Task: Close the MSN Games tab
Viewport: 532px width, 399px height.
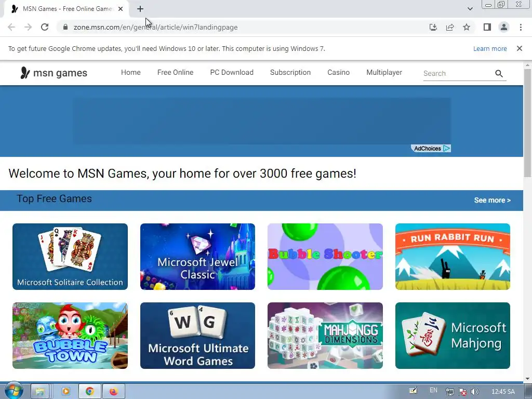Action: tap(121, 9)
